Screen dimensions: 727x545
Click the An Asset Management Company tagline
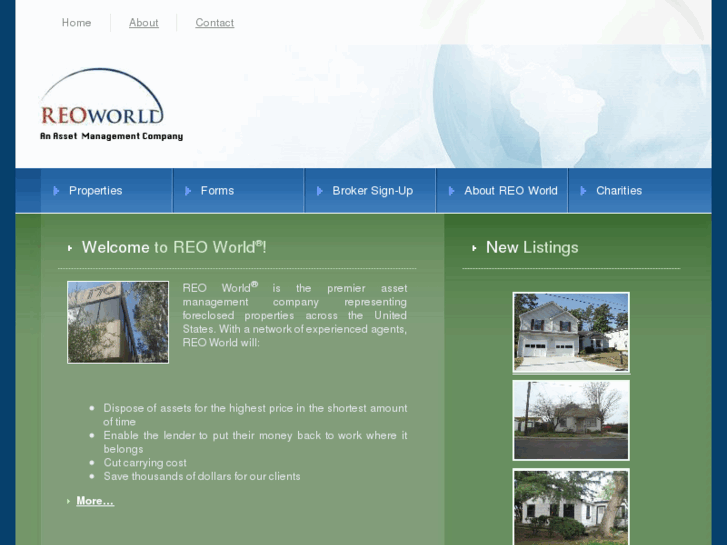[x=111, y=136]
